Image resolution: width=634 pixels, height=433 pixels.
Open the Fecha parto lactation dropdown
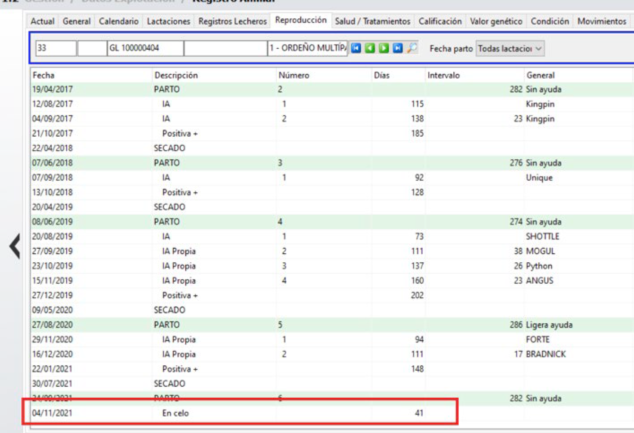coord(509,48)
